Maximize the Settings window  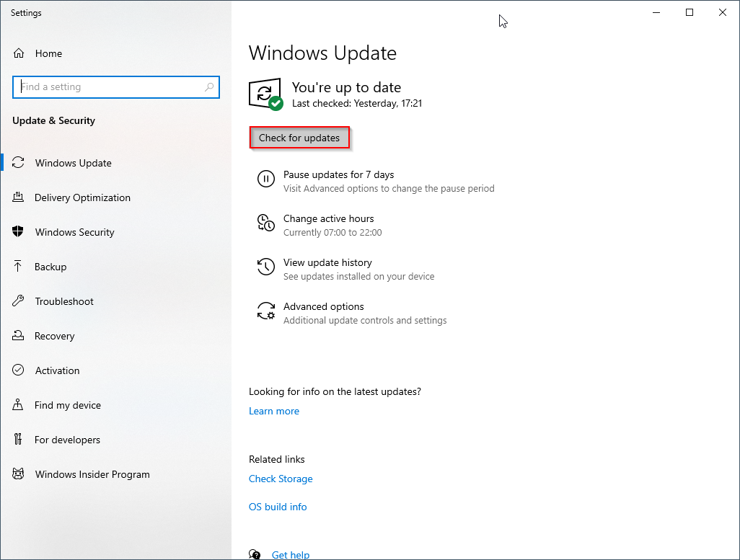(689, 13)
